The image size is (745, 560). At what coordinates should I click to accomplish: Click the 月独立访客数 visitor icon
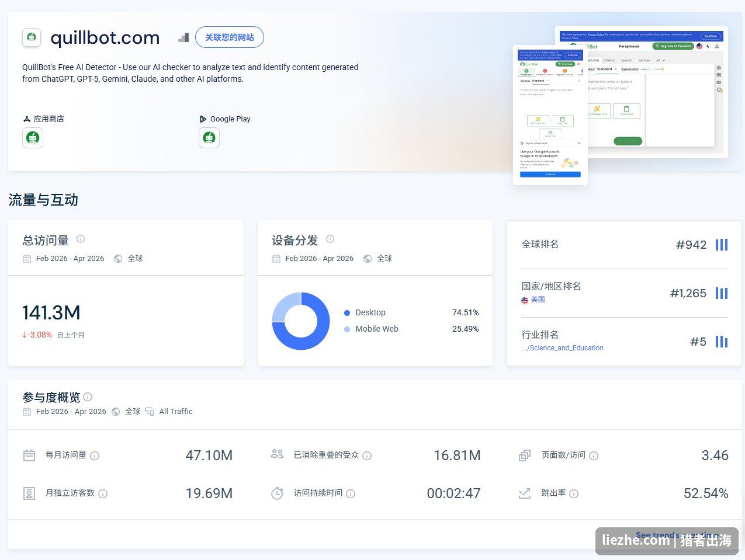click(x=29, y=493)
